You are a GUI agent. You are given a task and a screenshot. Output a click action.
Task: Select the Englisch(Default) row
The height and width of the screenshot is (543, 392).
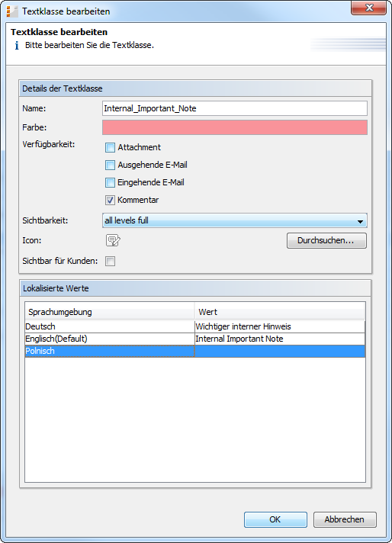[x=195, y=339]
